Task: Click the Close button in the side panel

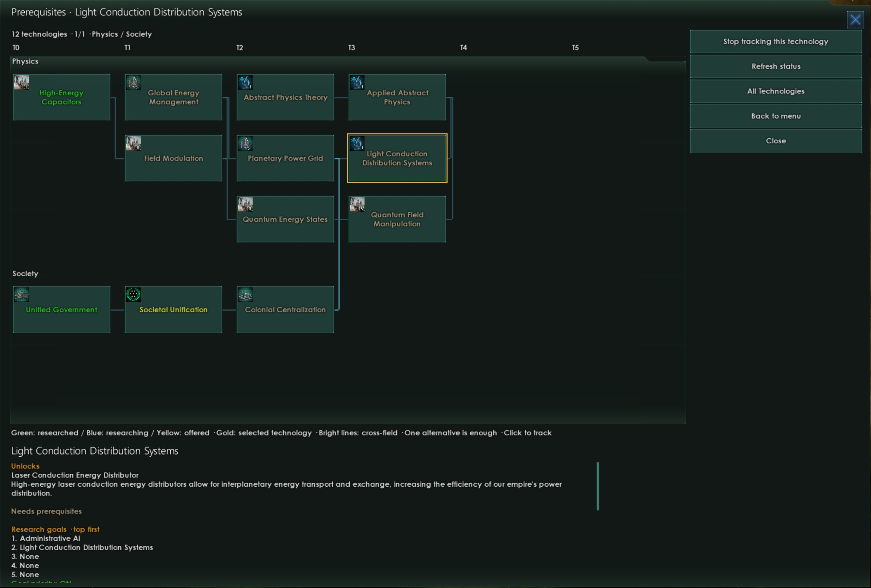Action: click(x=775, y=141)
